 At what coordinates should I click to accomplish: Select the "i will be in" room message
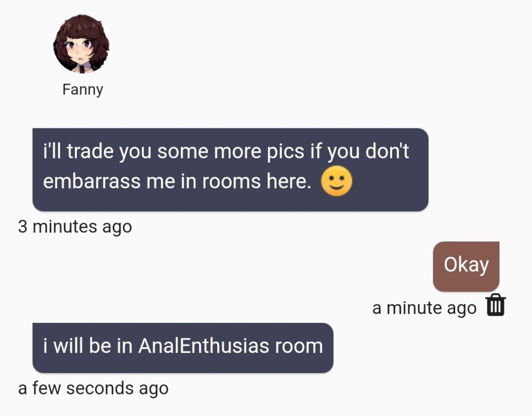(x=183, y=348)
